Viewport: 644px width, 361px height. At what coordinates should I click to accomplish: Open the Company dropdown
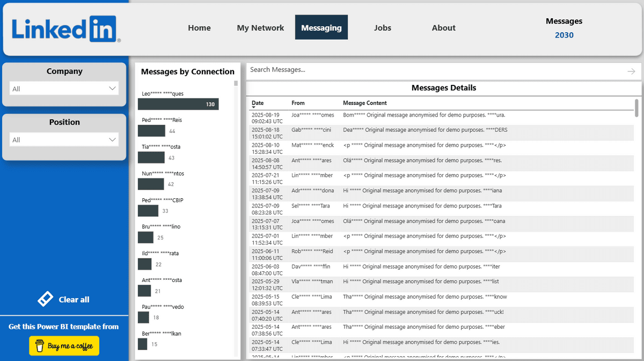(x=64, y=89)
